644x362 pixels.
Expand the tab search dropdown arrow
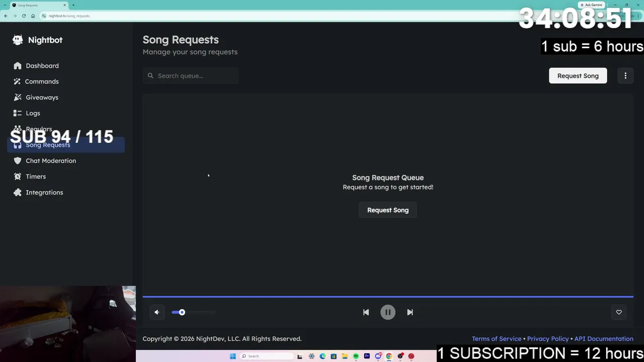pyautogui.click(x=5, y=5)
